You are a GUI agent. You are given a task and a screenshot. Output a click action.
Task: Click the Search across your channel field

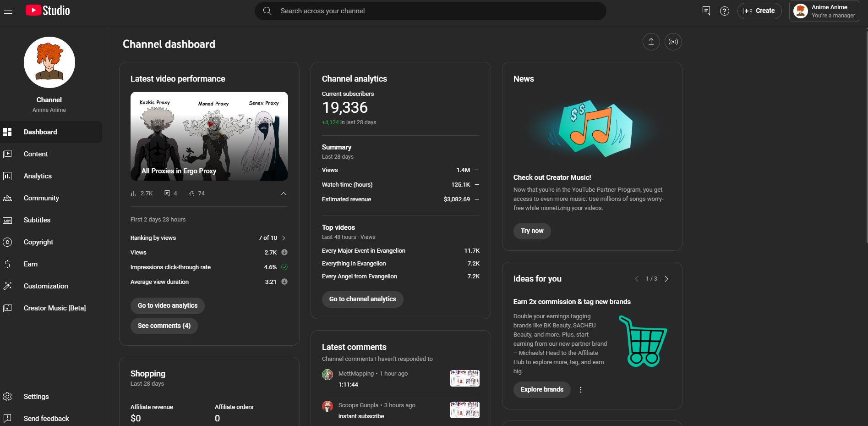(x=431, y=11)
